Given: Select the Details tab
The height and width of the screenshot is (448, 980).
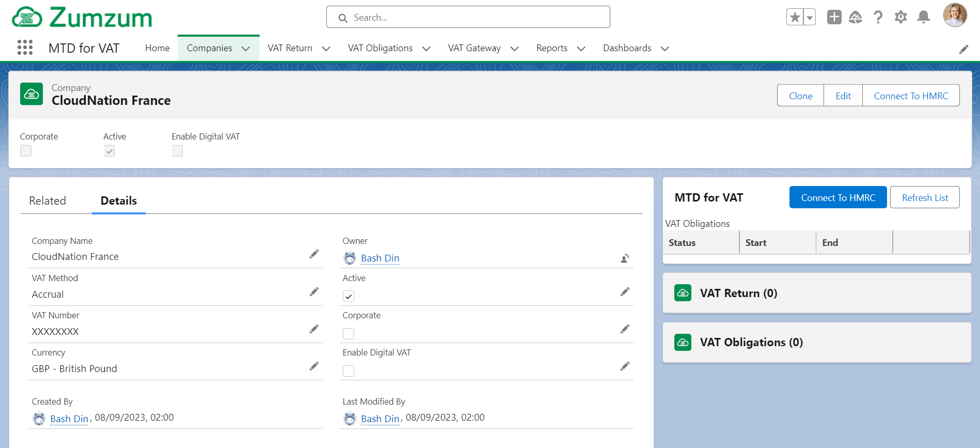Looking at the screenshot, I should point(119,200).
